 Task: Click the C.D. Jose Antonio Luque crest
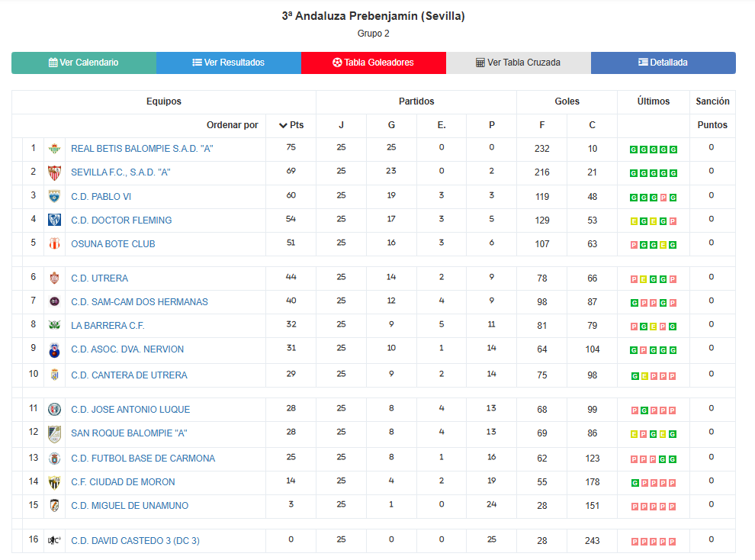pyautogui.click(x=54, y=409)
